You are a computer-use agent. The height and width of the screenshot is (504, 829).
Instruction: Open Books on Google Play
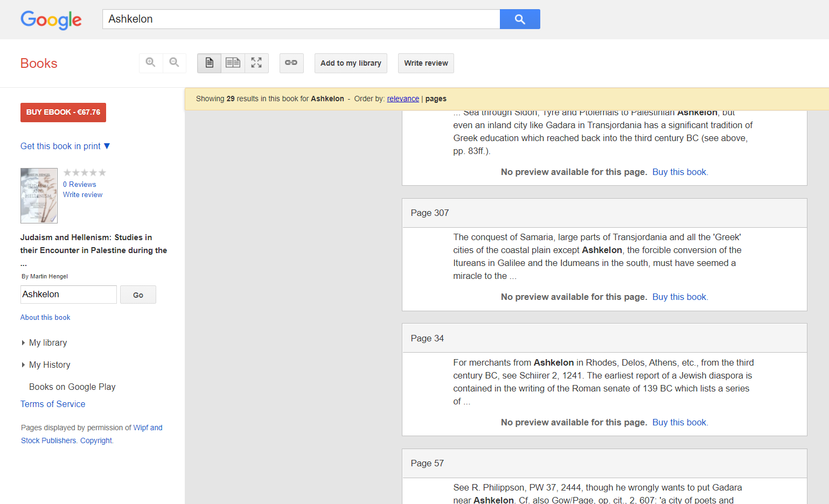coord(72,387)
